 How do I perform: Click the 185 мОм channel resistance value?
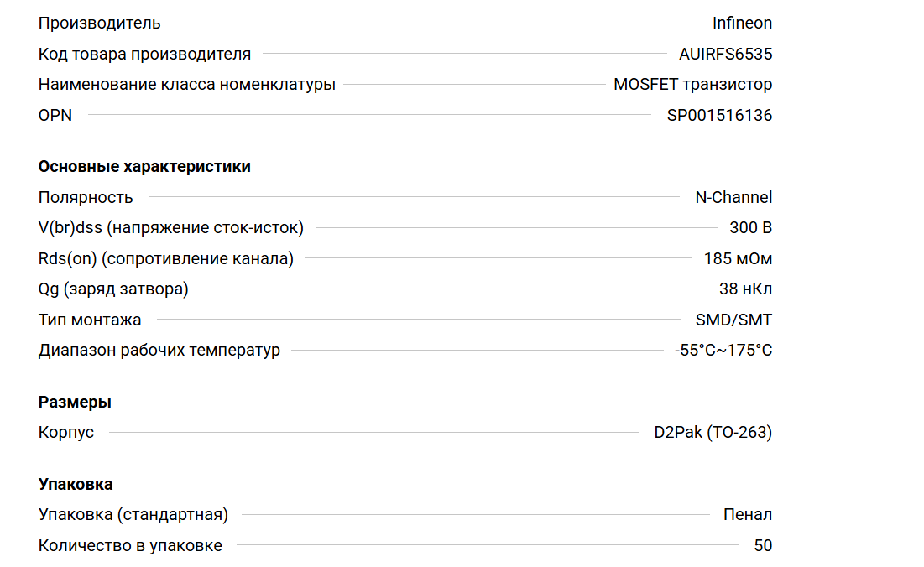[x=738, y=259]
